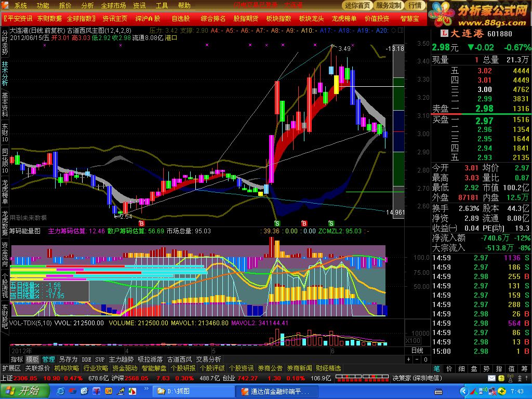
Task: Select the 筹 tab in the quote panel
Action: [524, 368]
